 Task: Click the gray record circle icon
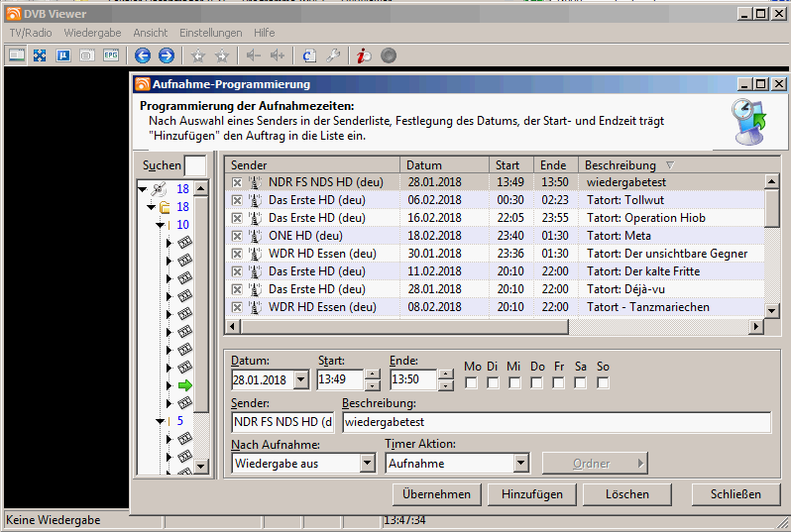point(389,55)
